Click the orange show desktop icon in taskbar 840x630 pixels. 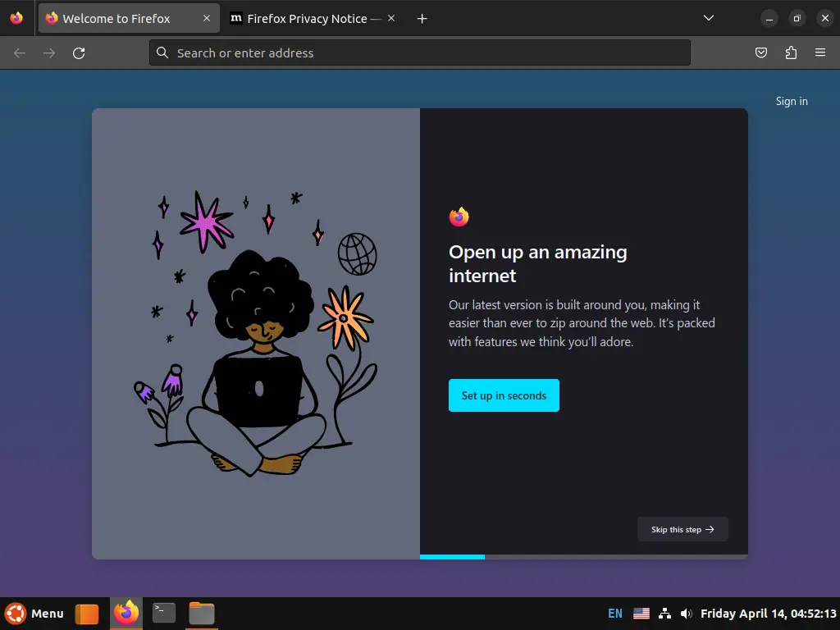point(87,614)
